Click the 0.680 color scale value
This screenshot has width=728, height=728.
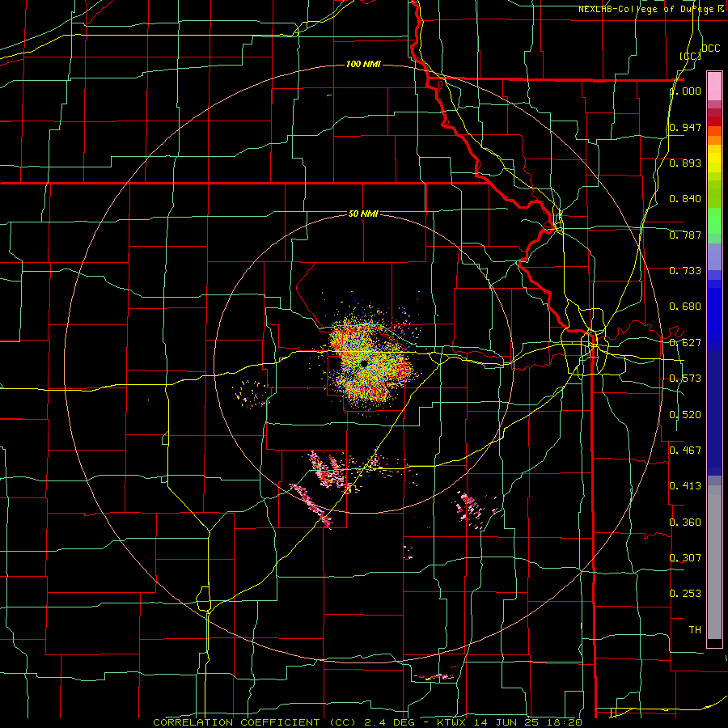(685, 307)
